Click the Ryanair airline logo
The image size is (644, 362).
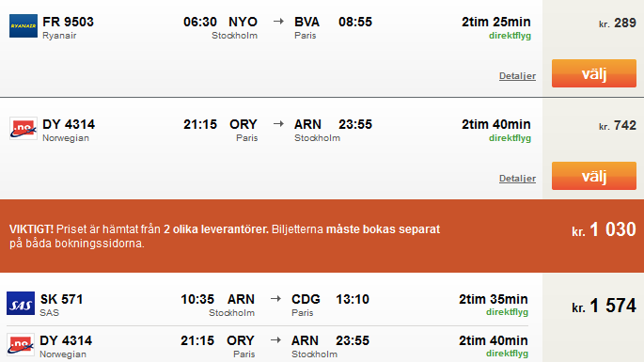coord(24,26)
